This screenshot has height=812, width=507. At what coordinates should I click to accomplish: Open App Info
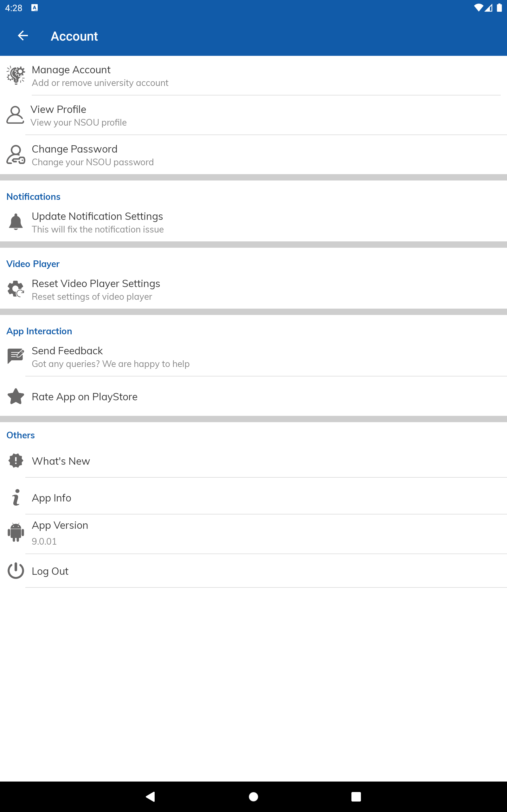51,498
